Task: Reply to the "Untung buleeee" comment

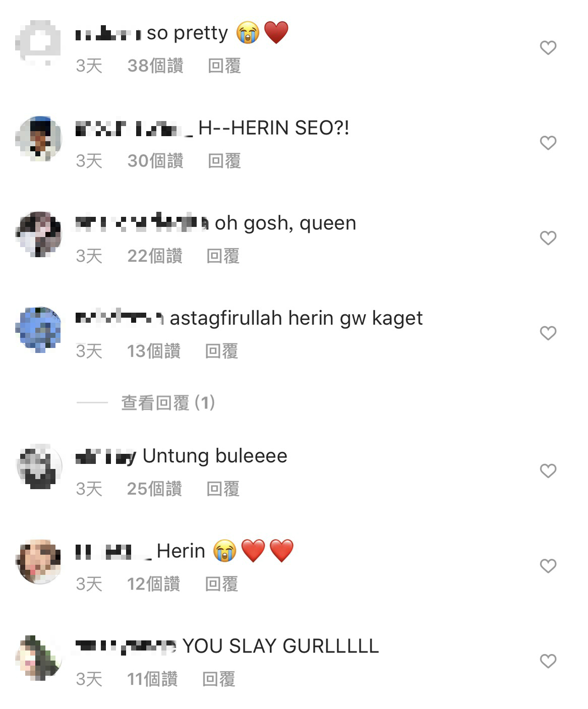Action: coord(223,489)
